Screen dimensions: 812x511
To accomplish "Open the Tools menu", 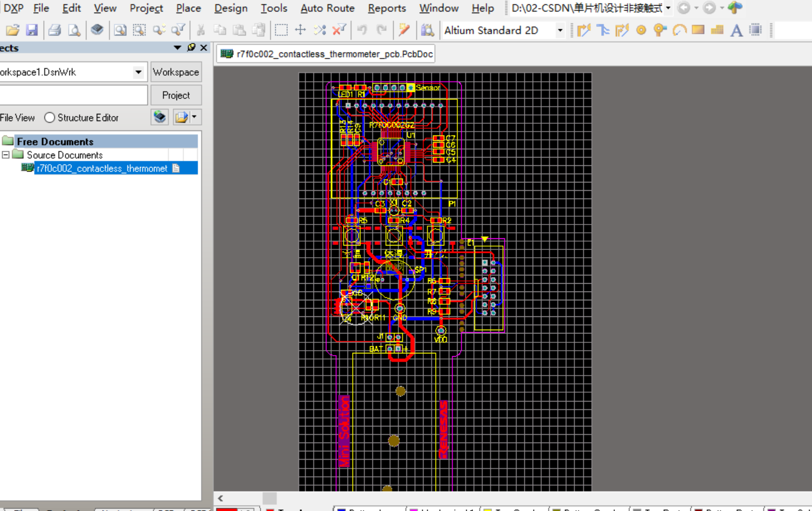I will 274,8.
